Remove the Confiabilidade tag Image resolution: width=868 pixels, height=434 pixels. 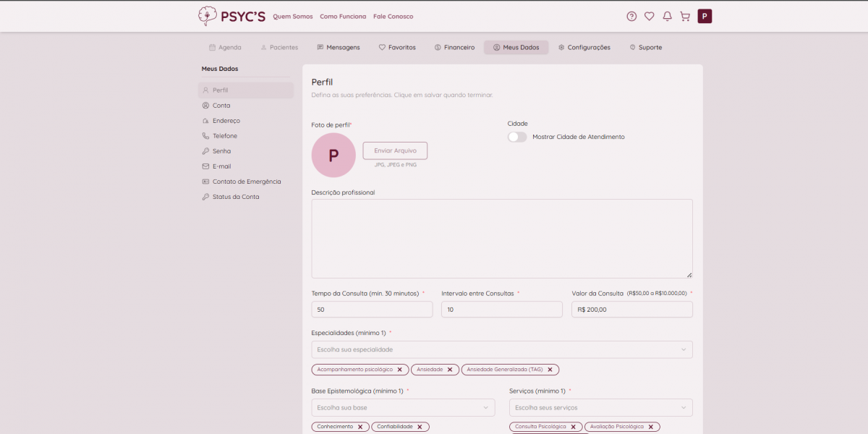coord(420,427)
